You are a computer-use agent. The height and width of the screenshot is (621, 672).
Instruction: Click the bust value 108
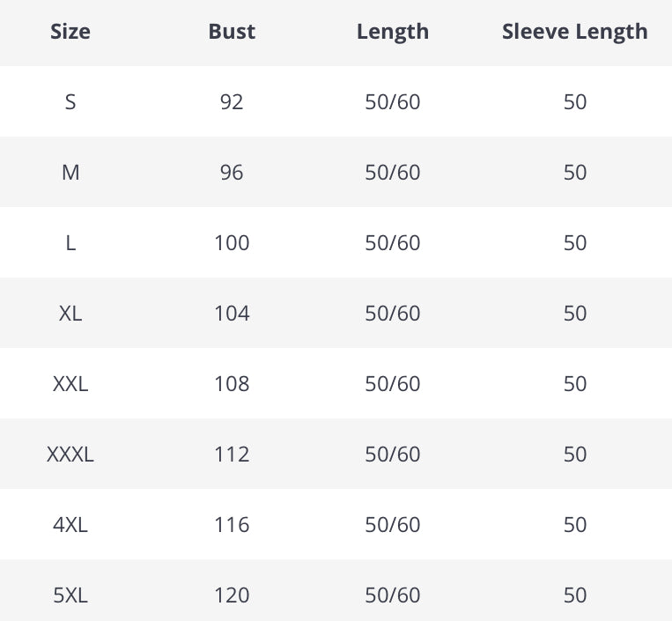pyautogui.click(x=232, y=384)
